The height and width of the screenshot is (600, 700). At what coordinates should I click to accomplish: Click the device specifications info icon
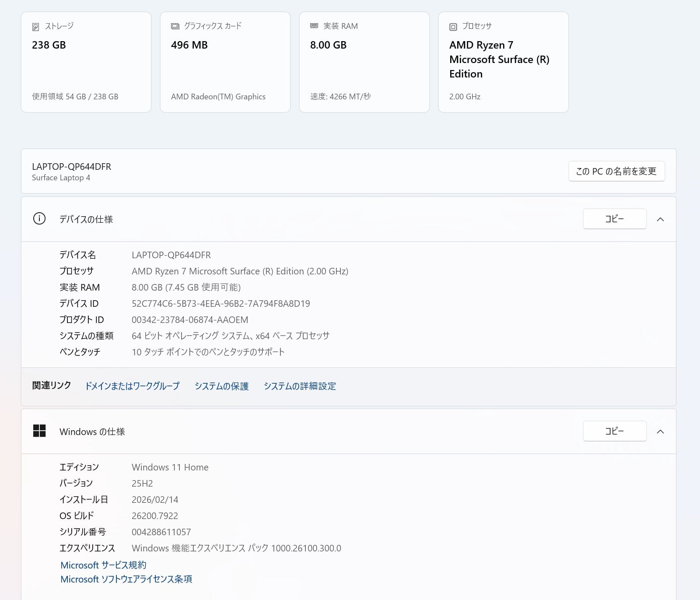[39, 219]
